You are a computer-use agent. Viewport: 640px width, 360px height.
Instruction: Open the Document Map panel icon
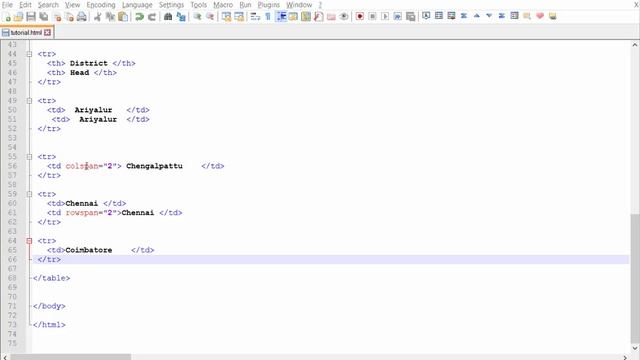(306, 17)
